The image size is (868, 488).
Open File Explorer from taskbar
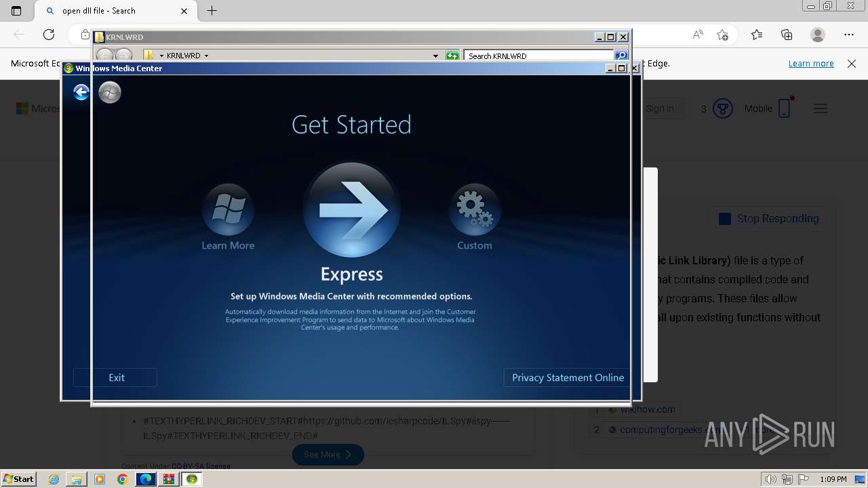pos(77,479)
